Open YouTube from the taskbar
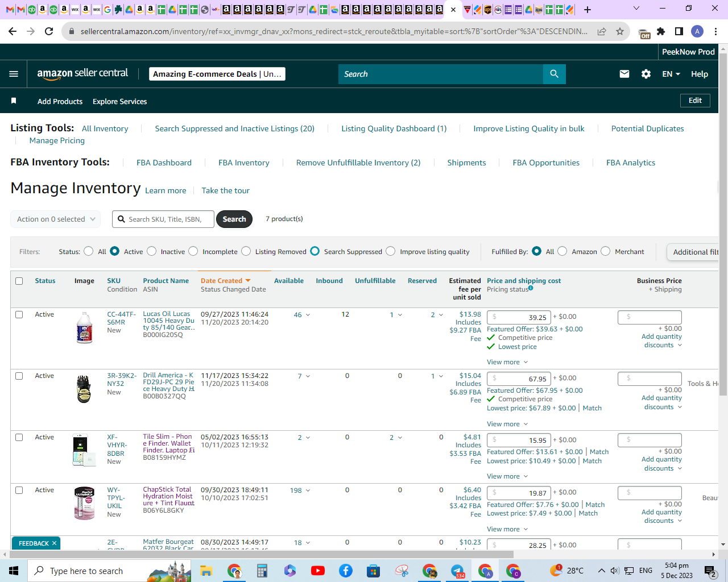This screenshot has height=582, width=728. coord(318,571)
